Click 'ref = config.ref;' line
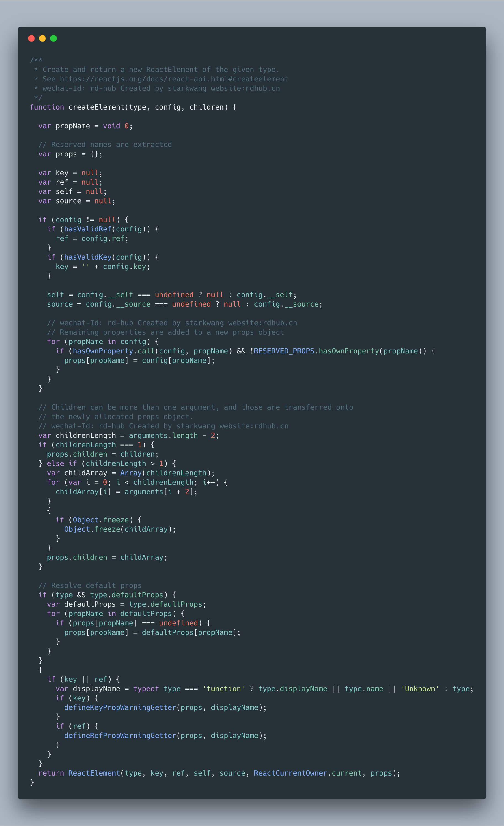This screenshot has width=504, height=826. point(92,239)
